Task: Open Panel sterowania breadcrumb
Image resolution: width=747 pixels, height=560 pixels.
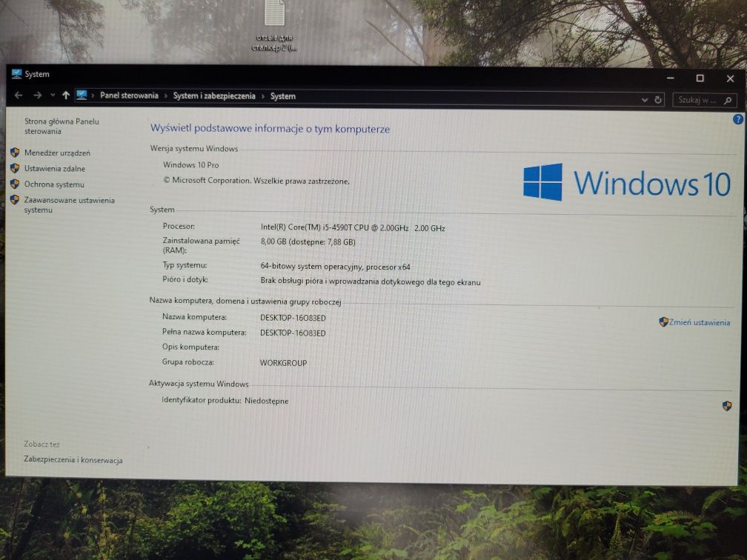Action: click(x=129, y=96)
